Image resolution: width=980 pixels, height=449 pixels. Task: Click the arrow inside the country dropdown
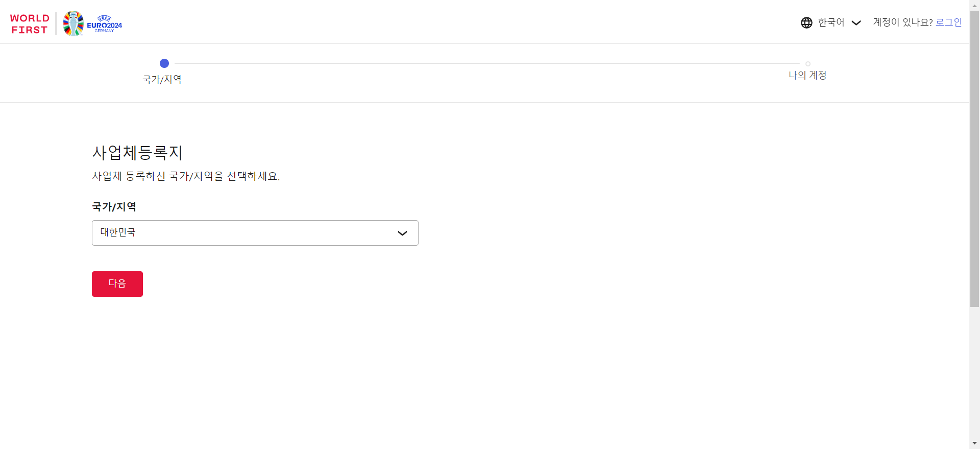click(x=402, y=233)
